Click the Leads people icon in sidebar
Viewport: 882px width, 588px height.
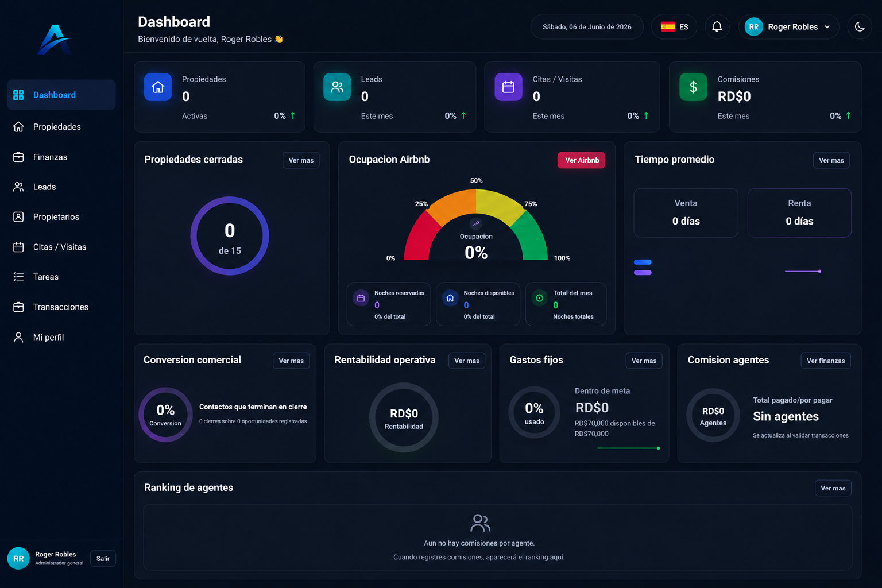tap(18, 187)
